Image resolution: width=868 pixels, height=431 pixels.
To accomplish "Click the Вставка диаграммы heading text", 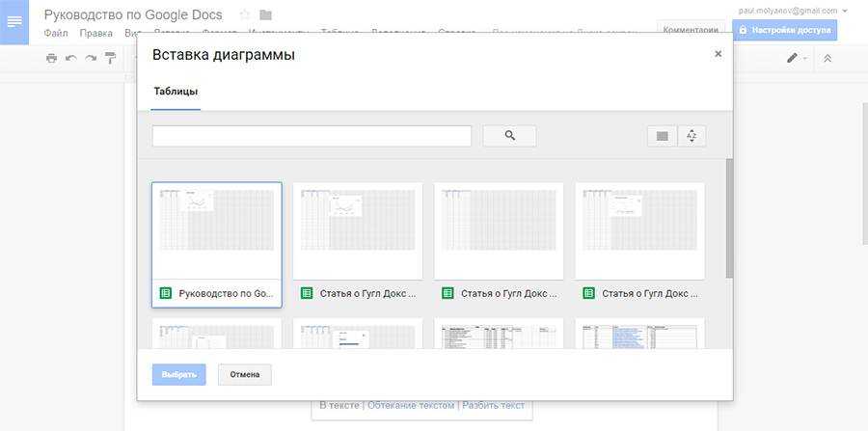I will pos(223,55).
